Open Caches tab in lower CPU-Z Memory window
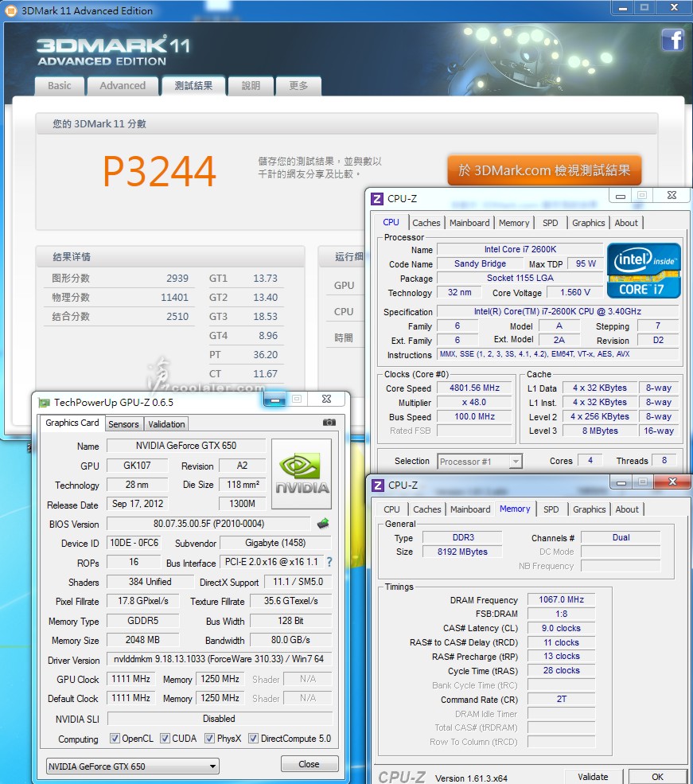This screenshot has width=693, height=784. pyautogui.click(x=427, y=509)
